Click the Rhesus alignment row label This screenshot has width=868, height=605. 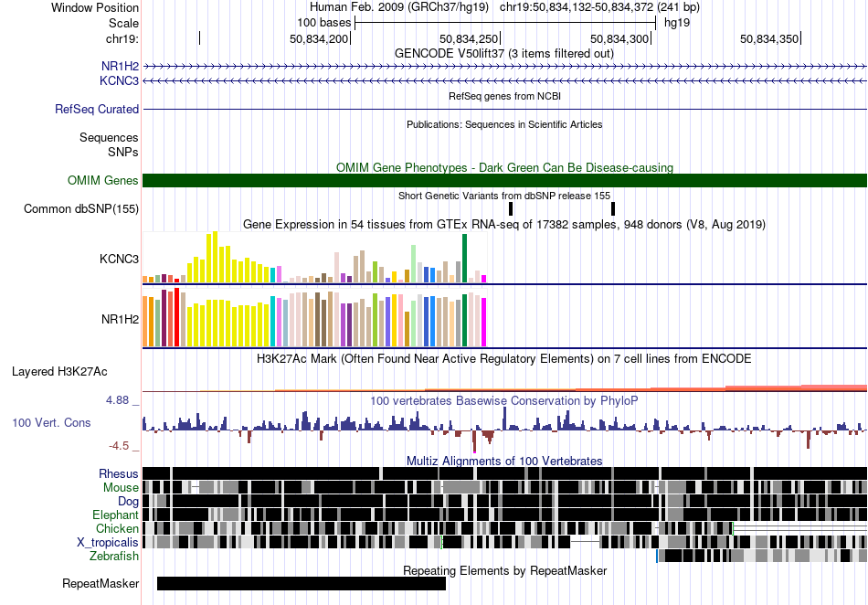(x=119, y=473)
